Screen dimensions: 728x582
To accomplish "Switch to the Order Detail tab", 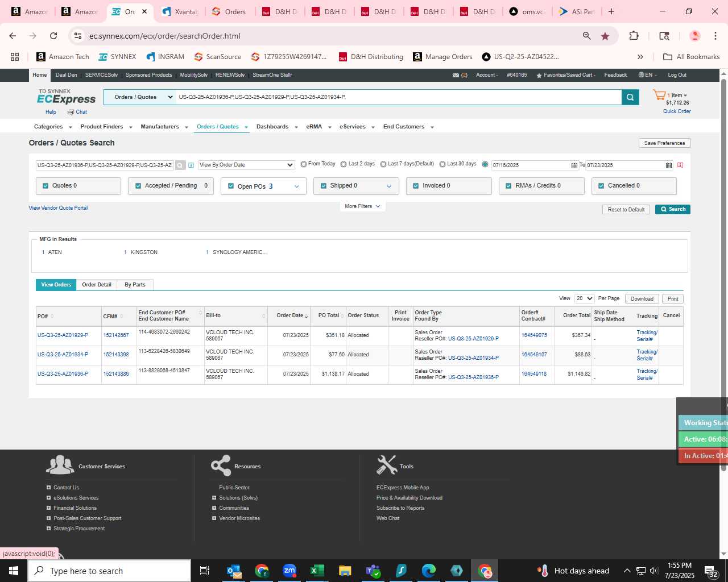I will (x=97, y=285).
